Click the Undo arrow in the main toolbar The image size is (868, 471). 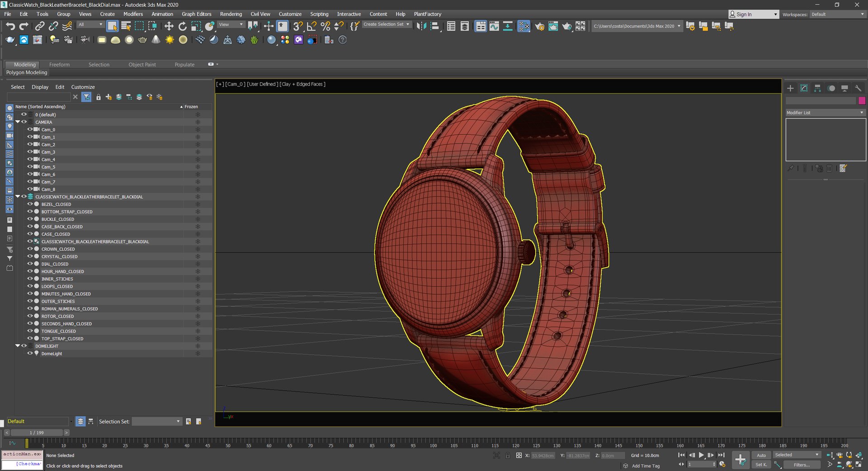(10, 26)
